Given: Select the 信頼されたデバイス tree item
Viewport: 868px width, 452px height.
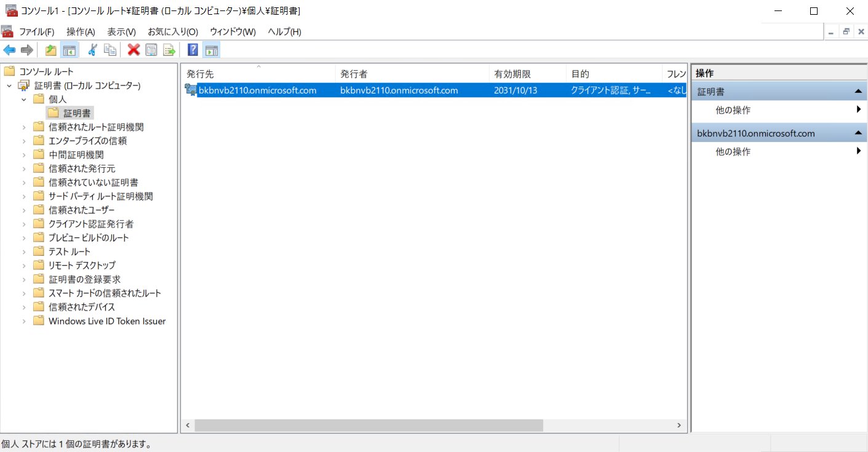Looking at the screenshot, I should pos(81,307).
